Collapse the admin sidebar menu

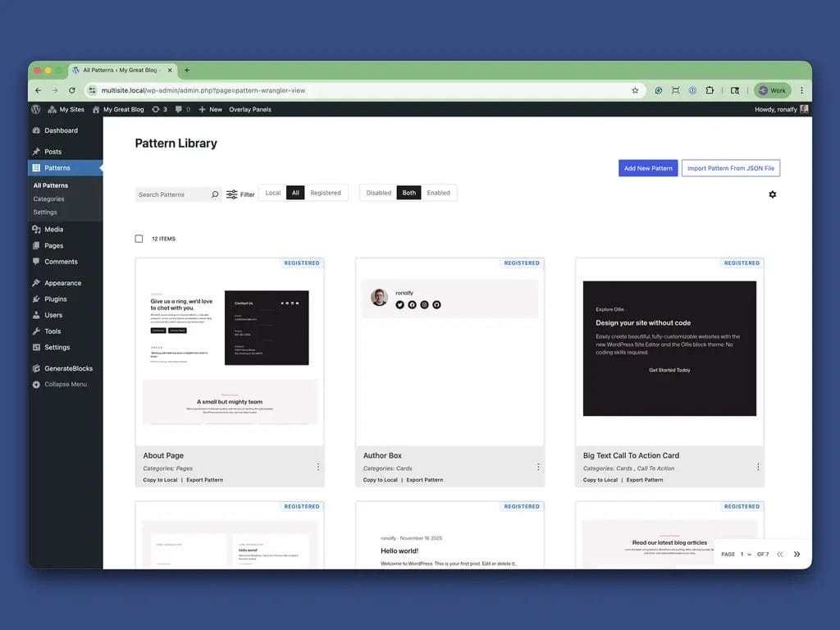[64, 384]
